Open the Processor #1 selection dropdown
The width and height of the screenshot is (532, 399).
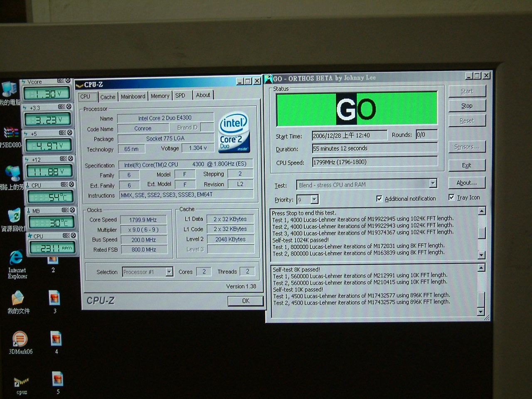[x=169, y=272]
